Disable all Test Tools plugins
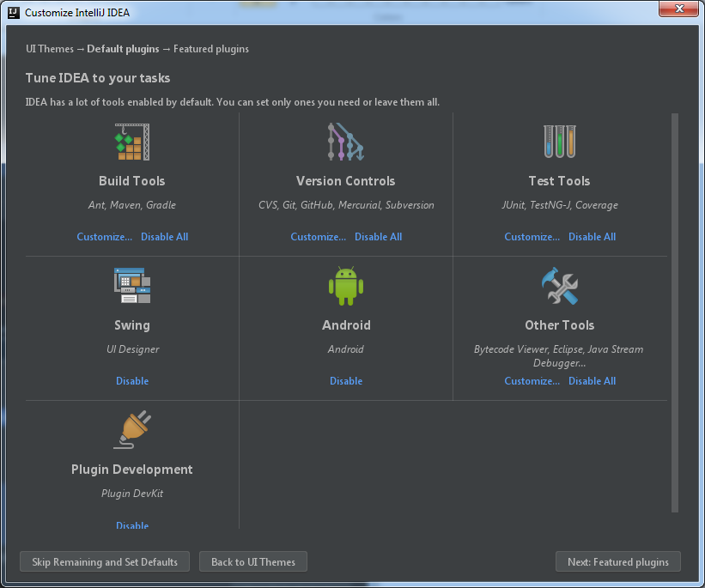Screen dimensions: 705x588 click(x=593, y=237)
